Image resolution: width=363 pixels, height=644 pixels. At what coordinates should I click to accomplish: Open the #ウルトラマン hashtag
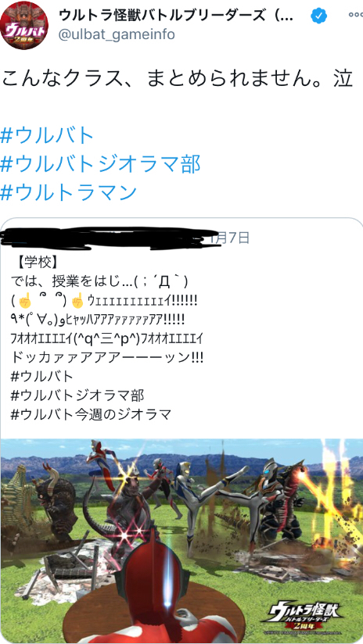pos(69,192)
